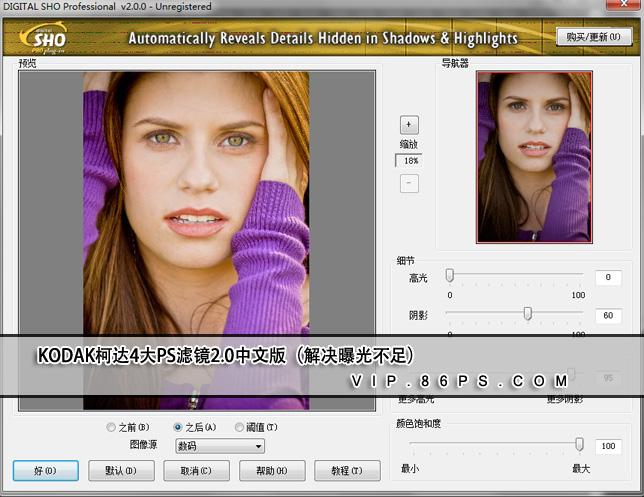
Task: Click the 阴影 shadow slider handle
Action: 528,313
